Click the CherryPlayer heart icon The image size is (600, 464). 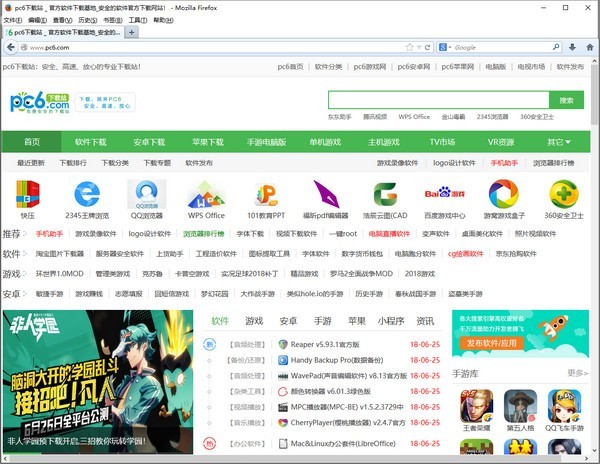coord(283,423)
